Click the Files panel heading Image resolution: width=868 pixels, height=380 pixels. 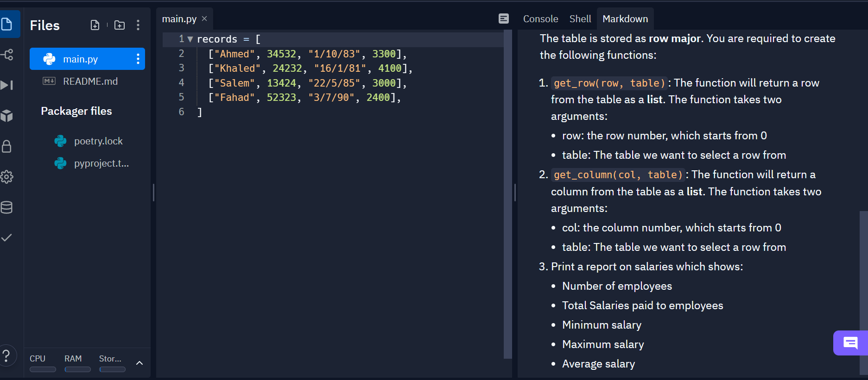(x=44, y=25)
